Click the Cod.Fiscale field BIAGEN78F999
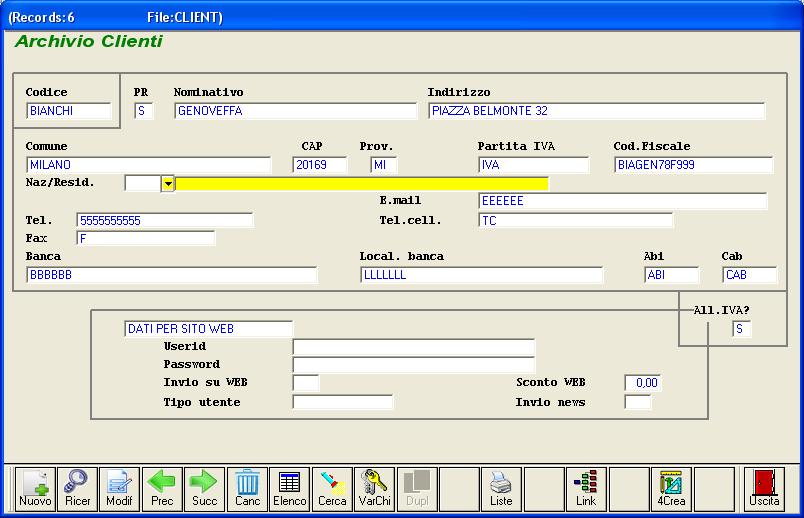 tap(693, 165)
